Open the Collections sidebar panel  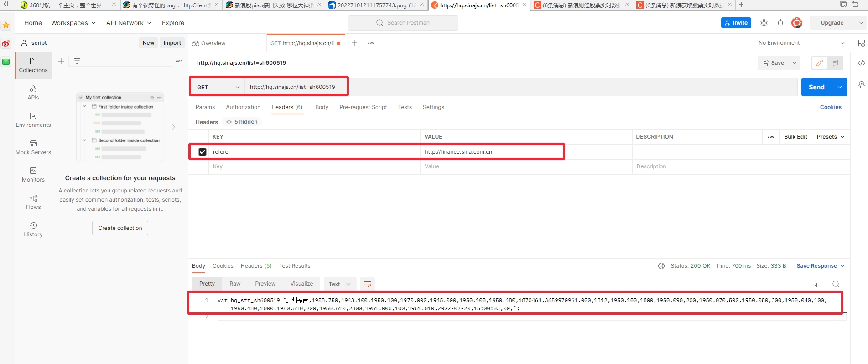point(33,65)
